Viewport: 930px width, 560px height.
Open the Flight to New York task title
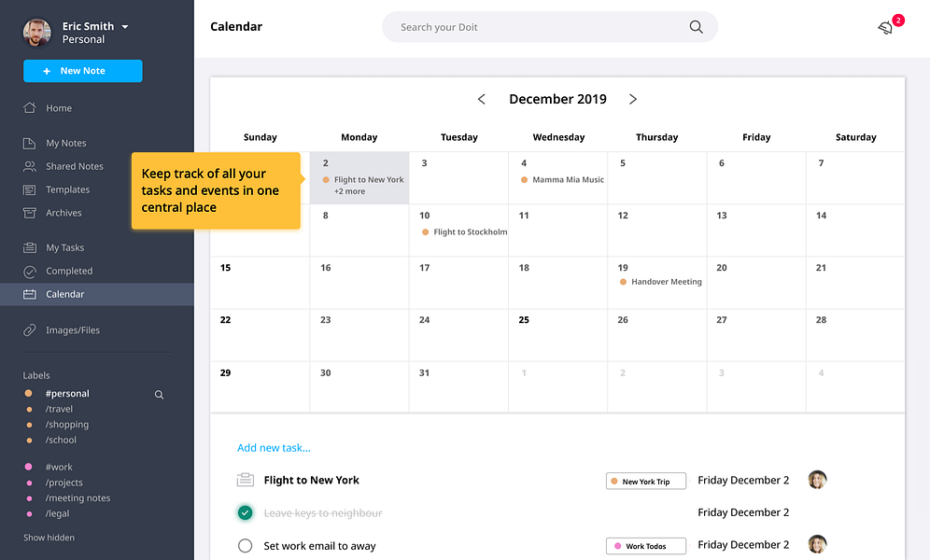coord(311,480)
